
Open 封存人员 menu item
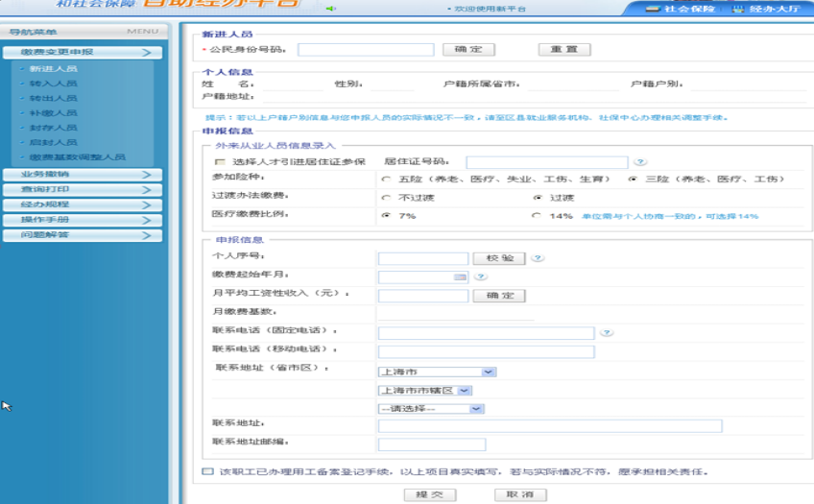click(54, 128)
